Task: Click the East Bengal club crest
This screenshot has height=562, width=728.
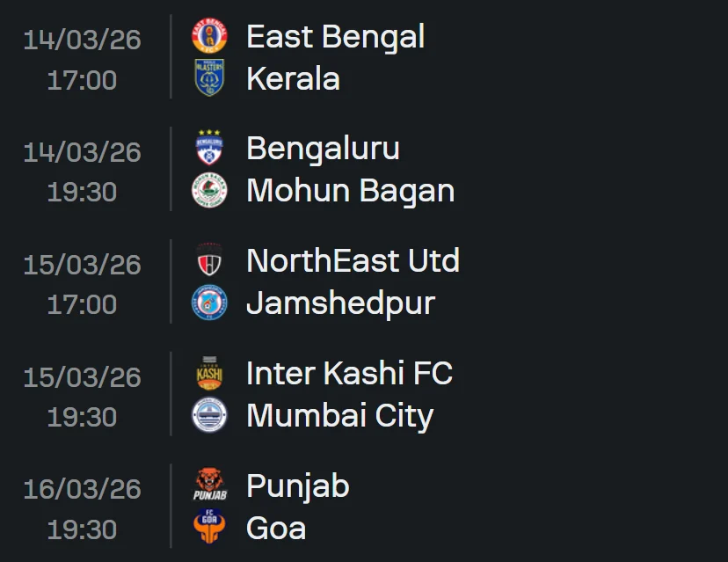Action: pos(207,36)
